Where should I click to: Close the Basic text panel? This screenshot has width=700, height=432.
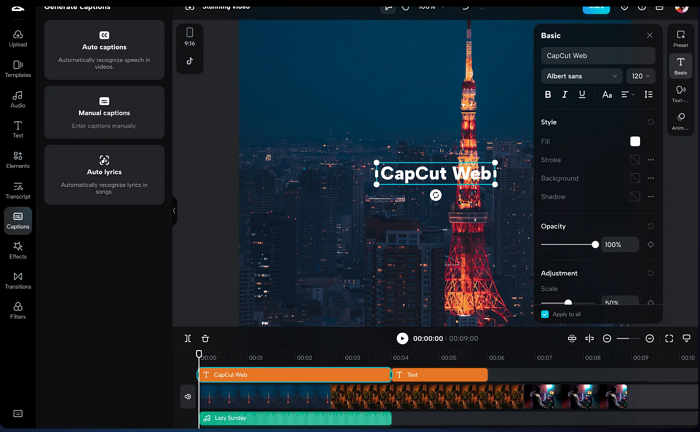click(x=650, y=35)
